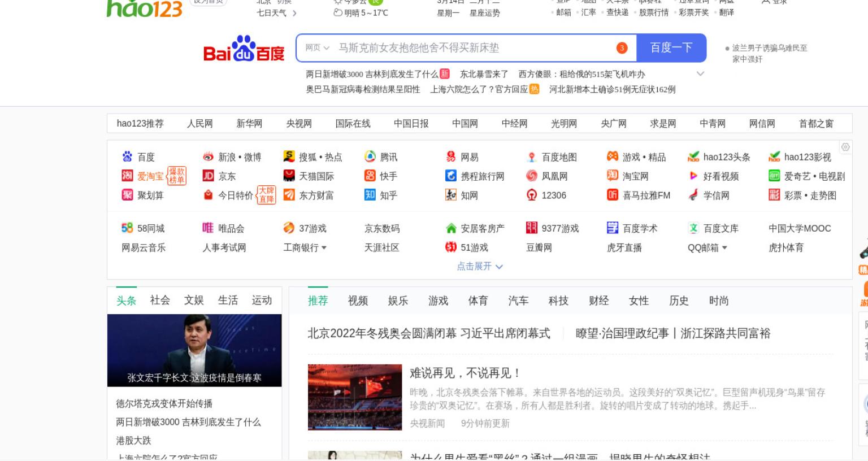Open 港股大跌 news link
Viewport: 868px width, 461px height.
[133, 440]
